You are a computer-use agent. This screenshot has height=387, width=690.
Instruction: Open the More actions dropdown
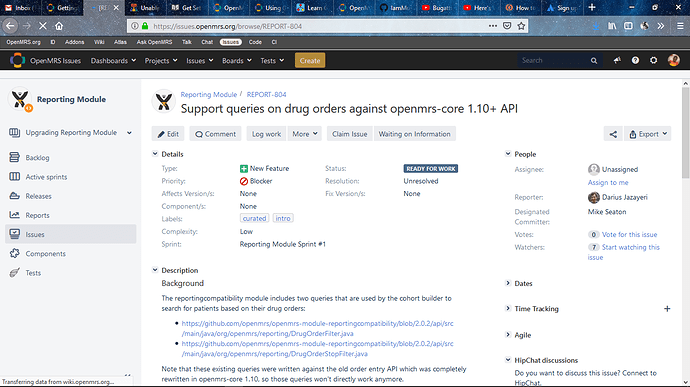305,134
